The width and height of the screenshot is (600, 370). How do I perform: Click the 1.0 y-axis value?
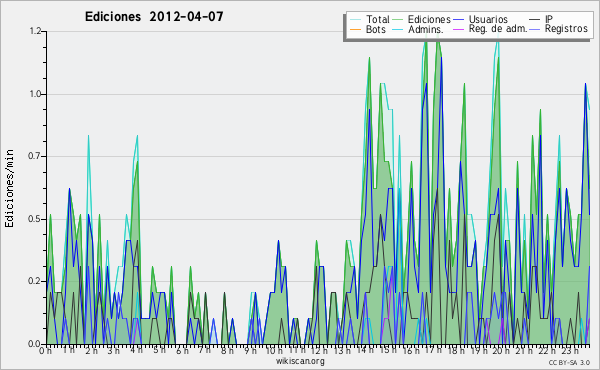pyautogui.click(x=35, y=94)
